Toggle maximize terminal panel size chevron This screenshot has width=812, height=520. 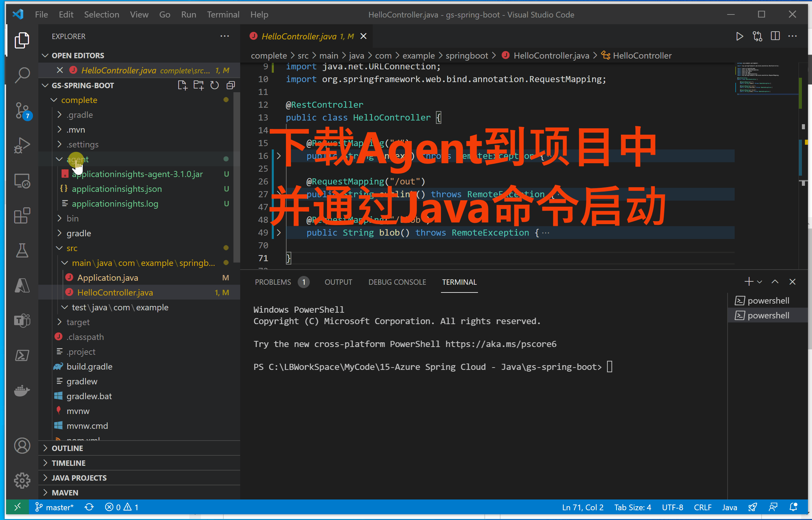775,282
